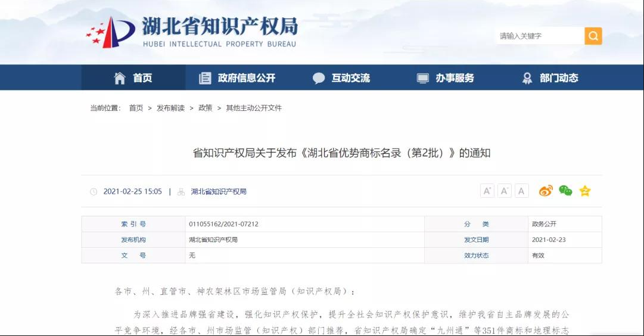Decrease font size with A- button
Screen dimensions: 644x336
click(505, 191)
